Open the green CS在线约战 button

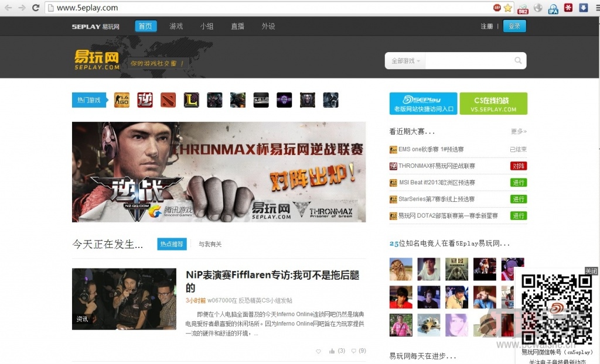pyautogui.click(x=493, y=104)
